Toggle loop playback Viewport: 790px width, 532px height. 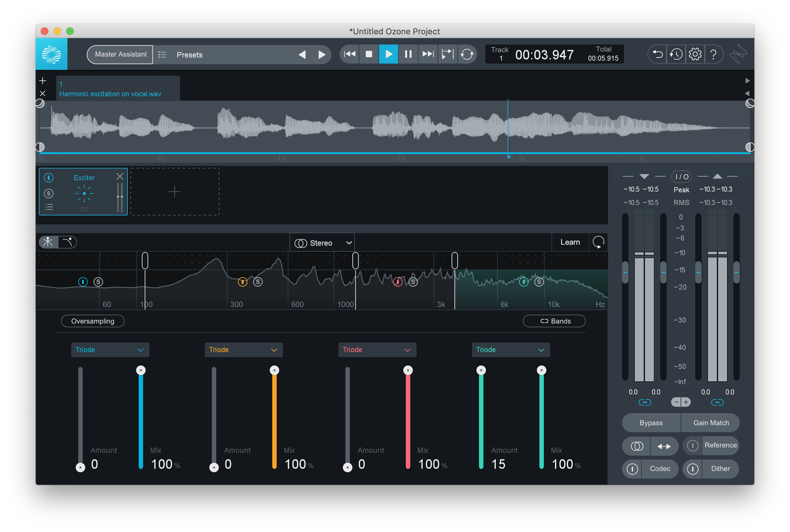(x=467, y=54)
